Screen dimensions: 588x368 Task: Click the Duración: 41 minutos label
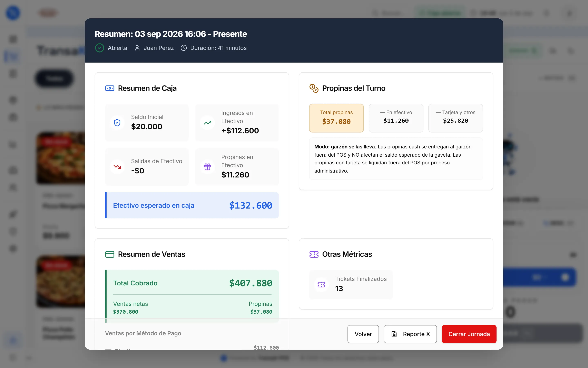pyautogui.click(x=218, y=48)
